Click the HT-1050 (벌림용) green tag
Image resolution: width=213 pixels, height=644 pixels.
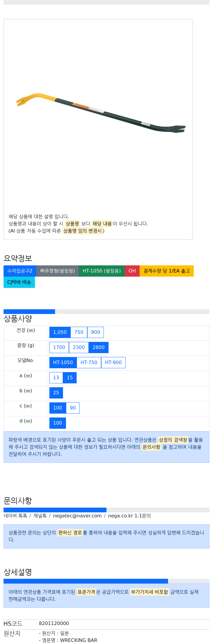(x=102, y=271)
